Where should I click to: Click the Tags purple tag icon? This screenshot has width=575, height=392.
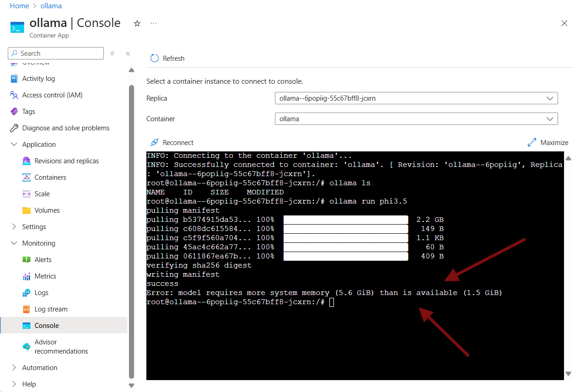pyautogui.click(x=14, y=112)
